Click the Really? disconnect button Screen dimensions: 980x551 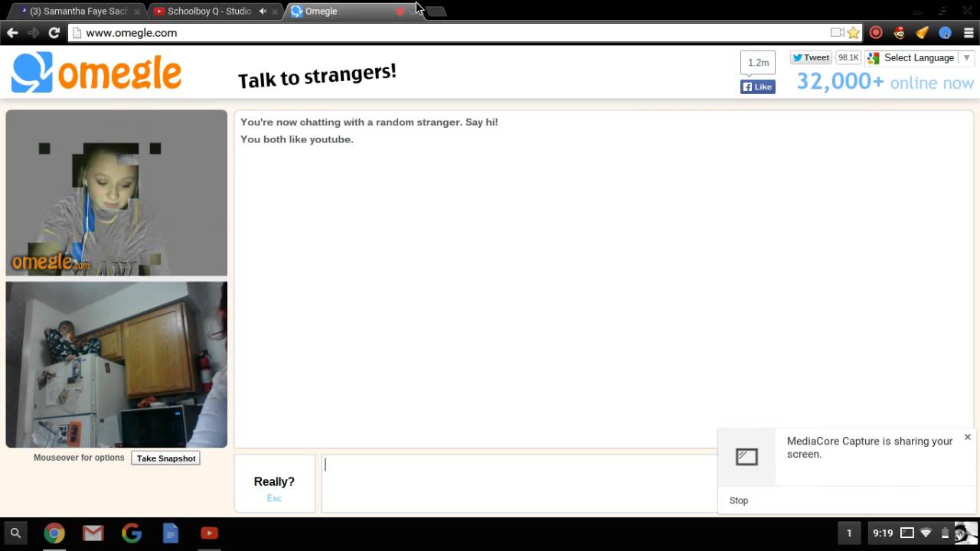click(274, 484)
